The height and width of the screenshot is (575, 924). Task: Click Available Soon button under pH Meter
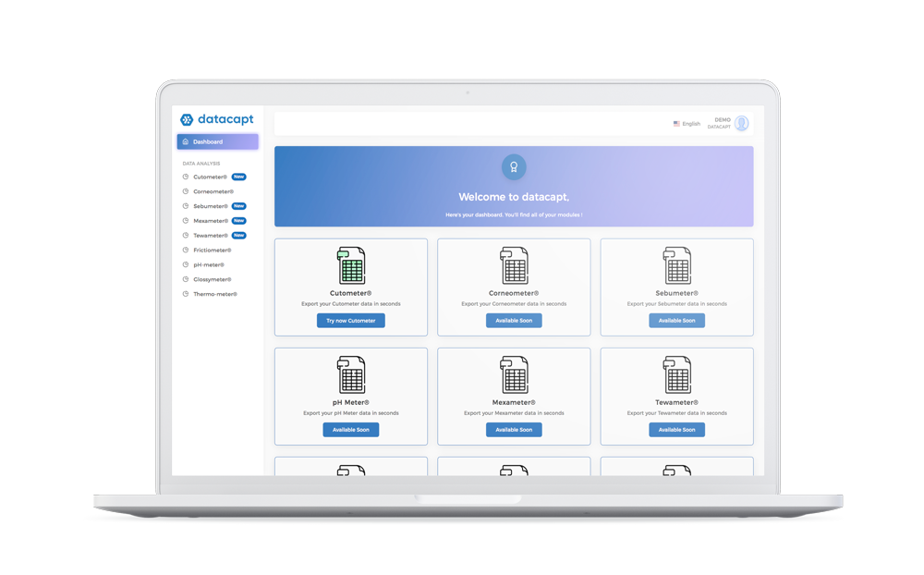[351, 430]
